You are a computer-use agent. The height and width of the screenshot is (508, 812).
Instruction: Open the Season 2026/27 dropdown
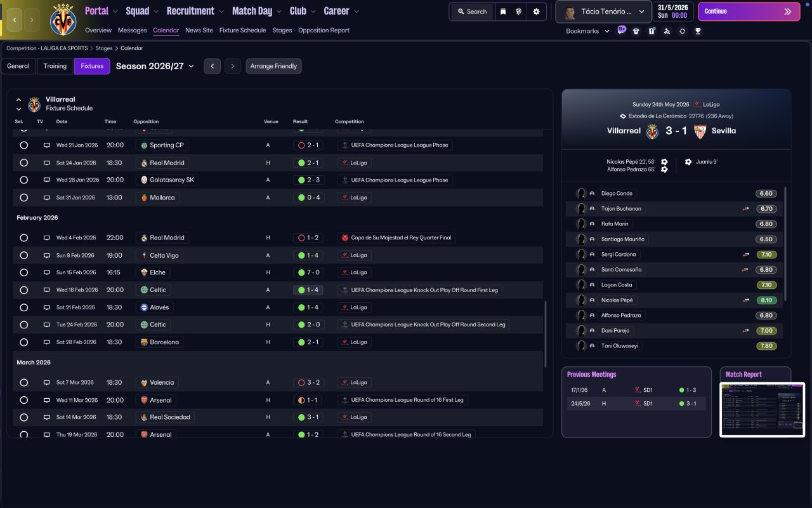click(155, 66)
